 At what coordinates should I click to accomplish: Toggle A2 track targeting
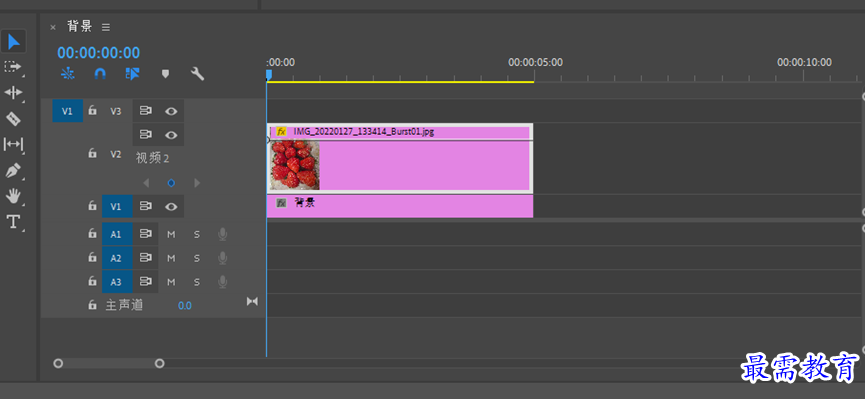point(117,258)
